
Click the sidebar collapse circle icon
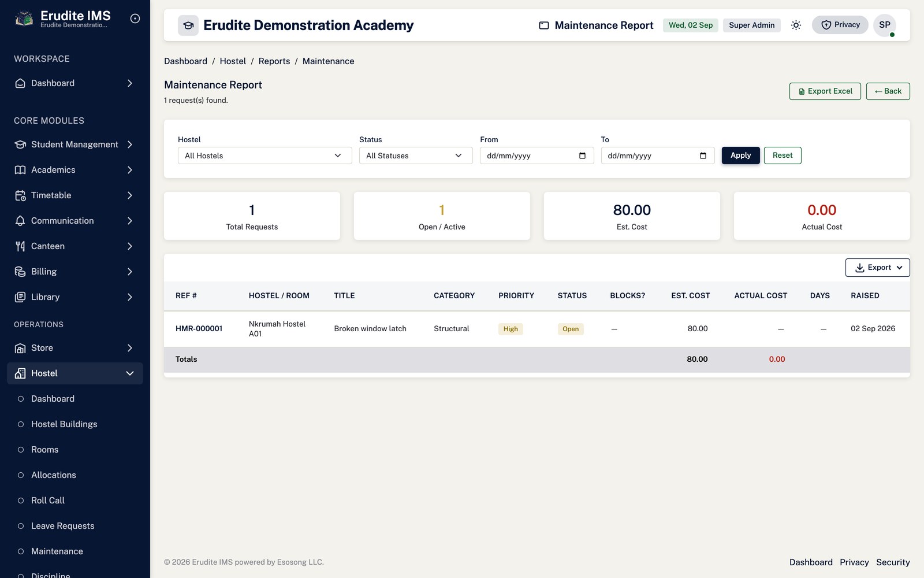[x=135, y=18]
